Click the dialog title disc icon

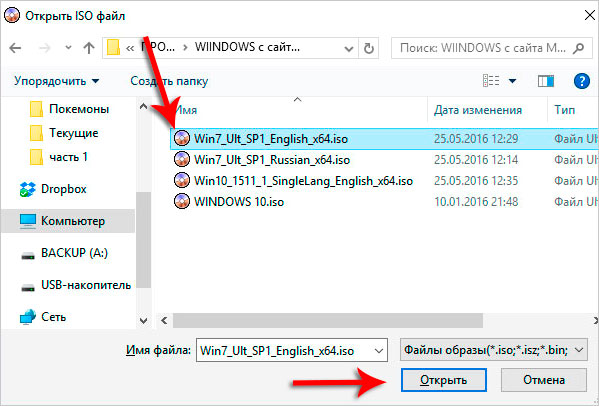click(x=12, y=16)
